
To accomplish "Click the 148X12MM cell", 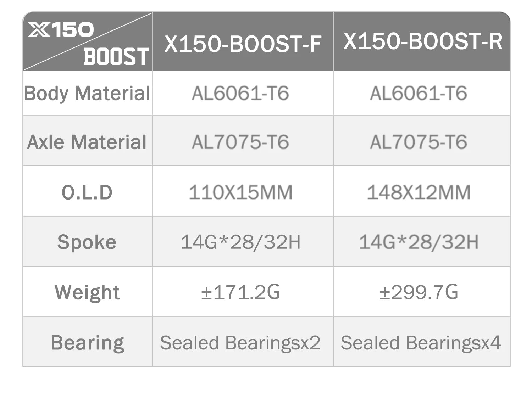I will click(x=419, y=192).
